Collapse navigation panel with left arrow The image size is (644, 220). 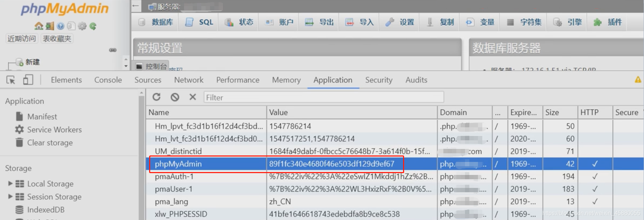(x=135, y=6)
